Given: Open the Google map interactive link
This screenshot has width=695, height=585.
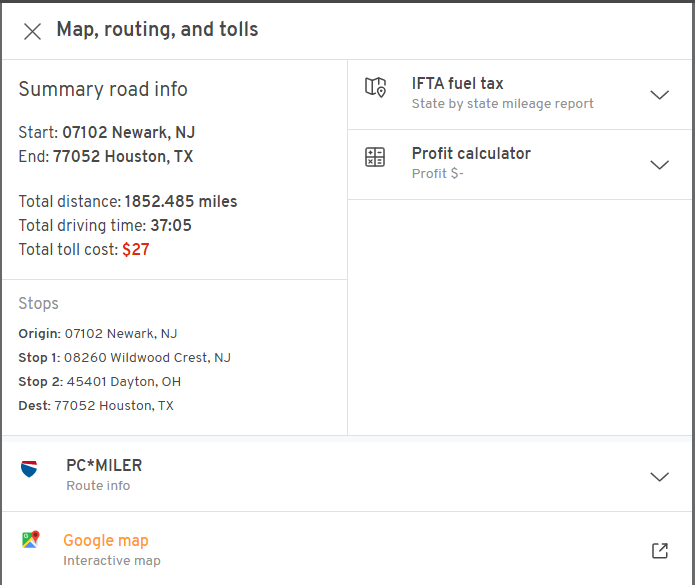Looking at the screenshot, I should pyautogui.click(x=106, y=541).
